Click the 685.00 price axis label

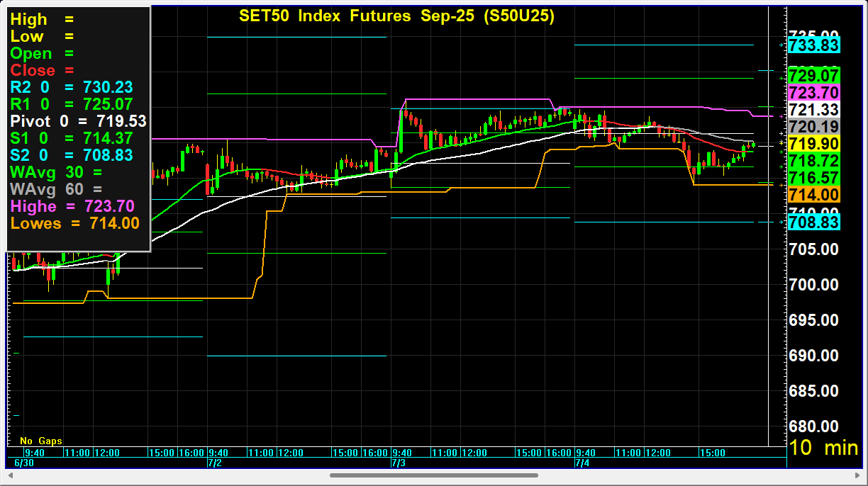point(814,391)
